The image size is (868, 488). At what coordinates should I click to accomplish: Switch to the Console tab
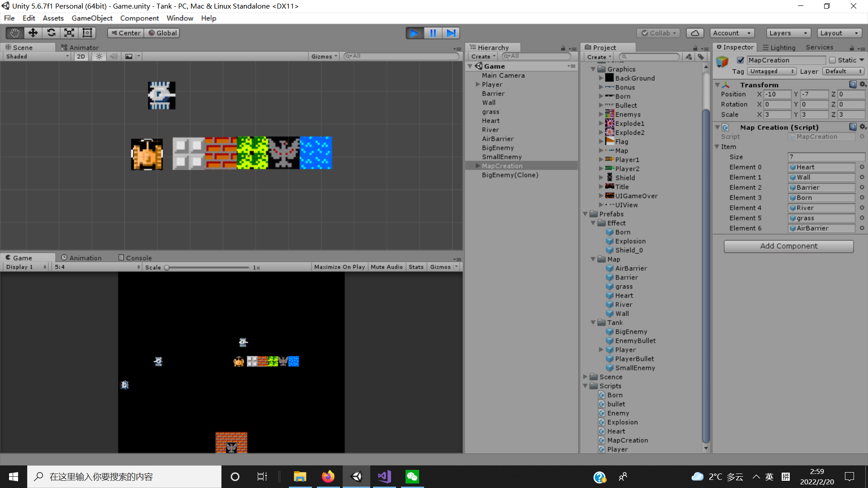[135, 258]
